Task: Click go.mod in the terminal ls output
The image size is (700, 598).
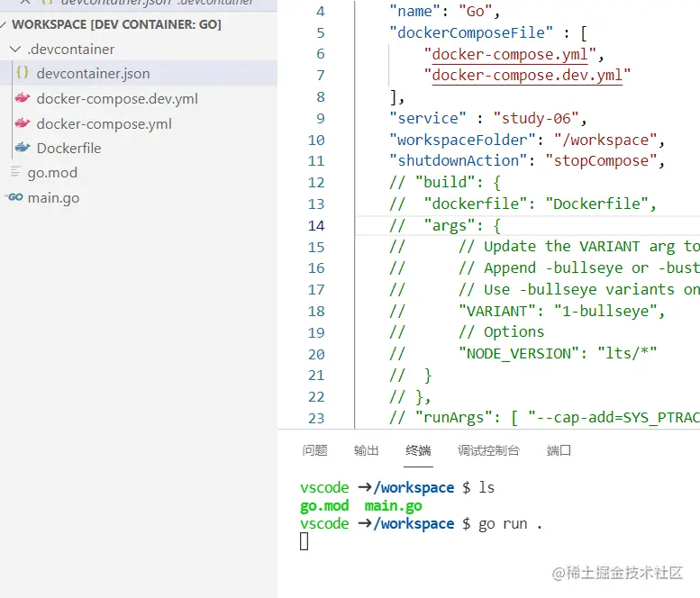Action: click(x=324, y=505)
